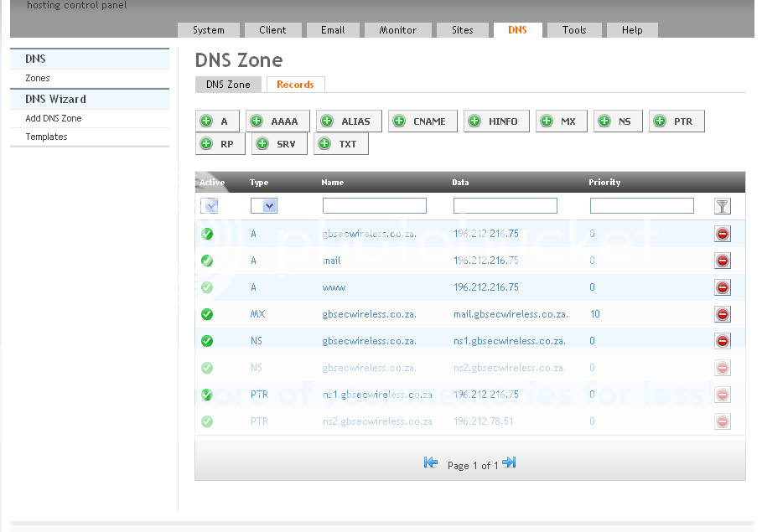Image resolution: width=762 pixels, height=532 pixels.
Task: Jump to last page with the arrow icon
Action: point(510,462)
